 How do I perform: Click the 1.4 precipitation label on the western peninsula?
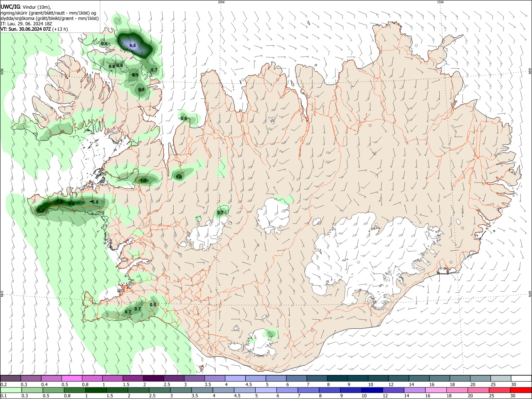tap(59, 202)
